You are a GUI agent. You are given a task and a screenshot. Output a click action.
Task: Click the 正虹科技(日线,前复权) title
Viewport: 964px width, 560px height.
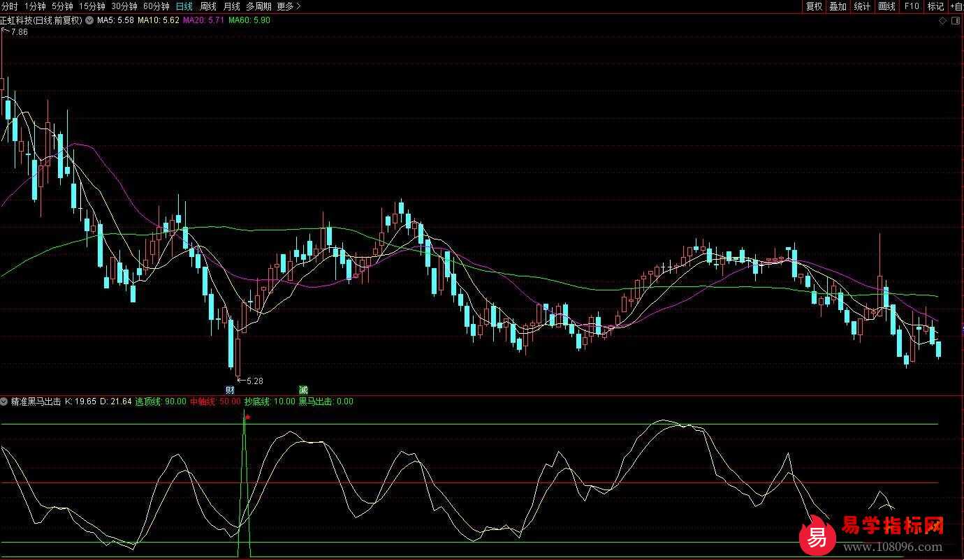[41, 20]
